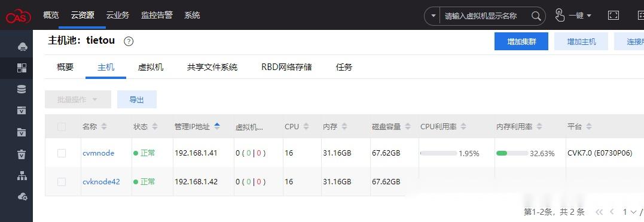Open the 一键 dropdown menu

[580, 16]
